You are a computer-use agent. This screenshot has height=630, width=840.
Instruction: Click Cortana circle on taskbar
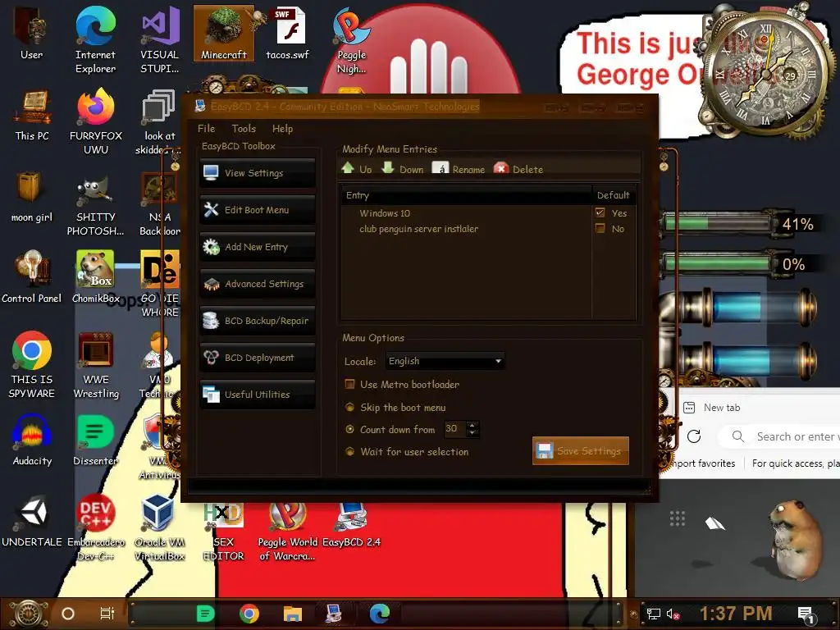click(x=68, y=614)
